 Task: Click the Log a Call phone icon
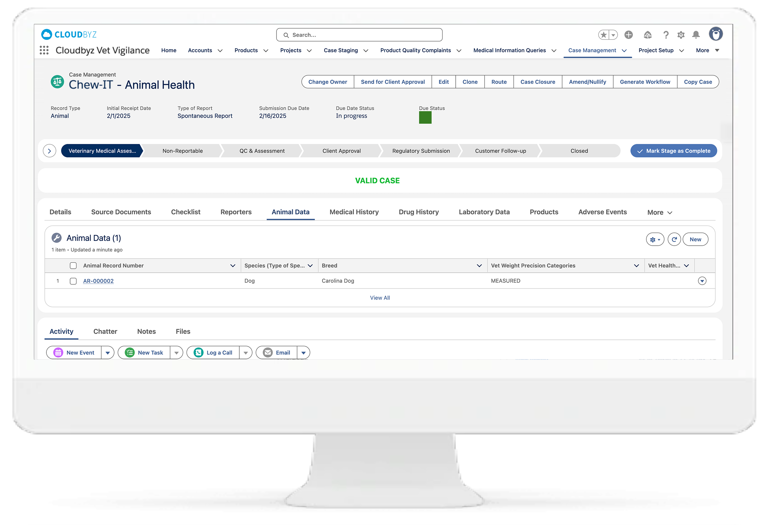(x=198, y=353)
